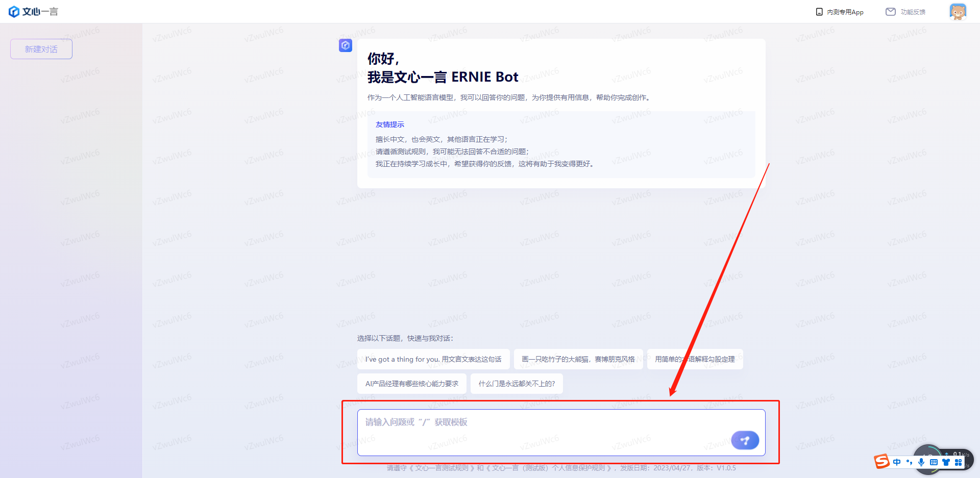Open the 文心一言测试规则 footer link
This screenshot has width=980, height=478.
point(443,468)
